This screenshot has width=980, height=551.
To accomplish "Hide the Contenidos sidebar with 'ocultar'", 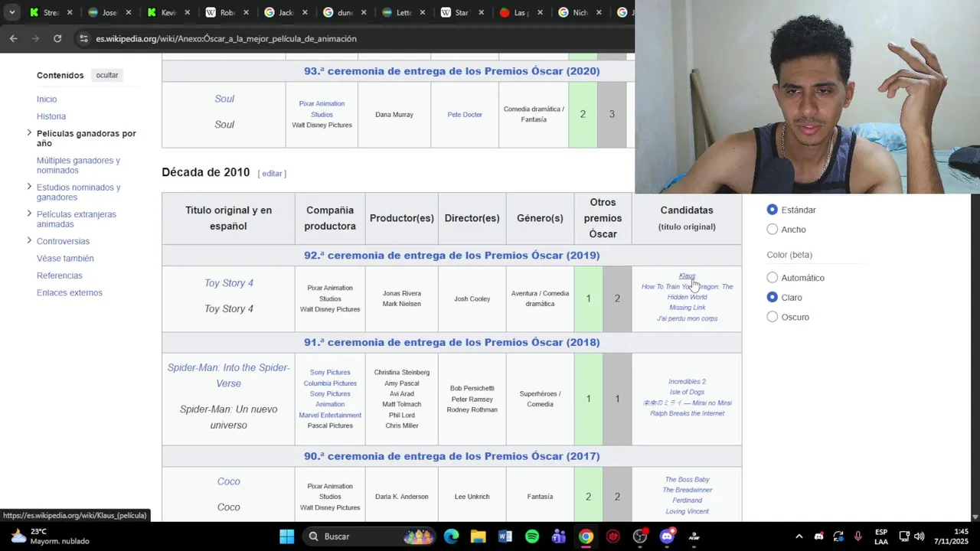I will tap(107, 75).
